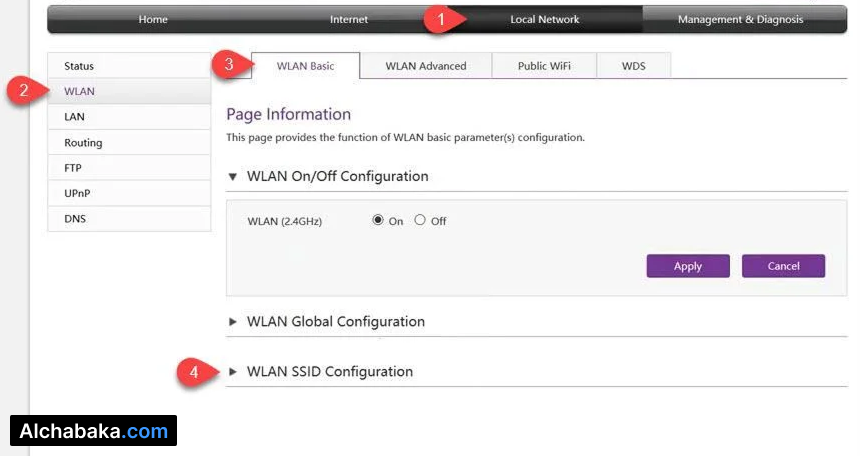Select the WLAN 2.4GHz Off radio button
860x456 pixels.
pos(420,221)
